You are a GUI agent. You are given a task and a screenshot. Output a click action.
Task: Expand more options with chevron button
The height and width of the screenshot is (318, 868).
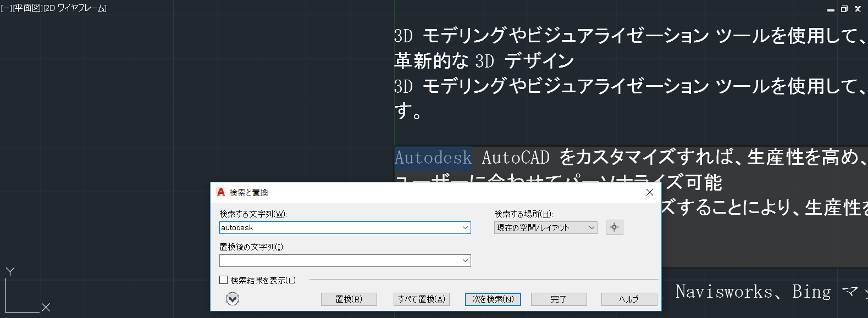tap(233, 299)
